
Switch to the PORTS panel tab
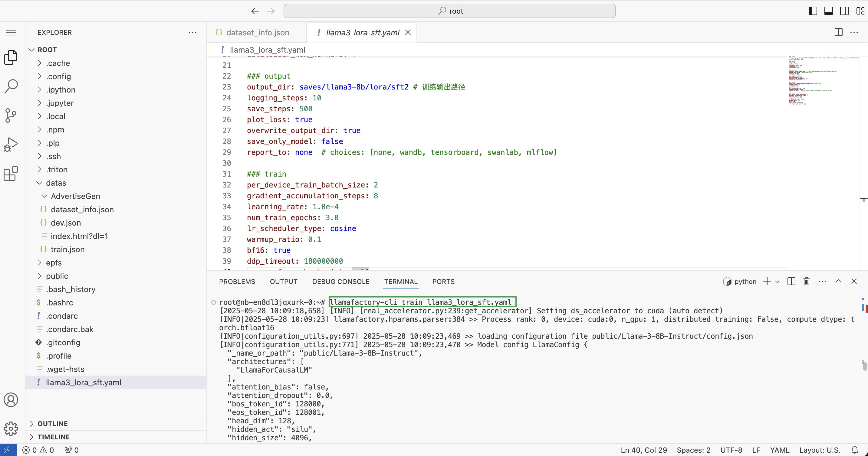pos(443,282)
